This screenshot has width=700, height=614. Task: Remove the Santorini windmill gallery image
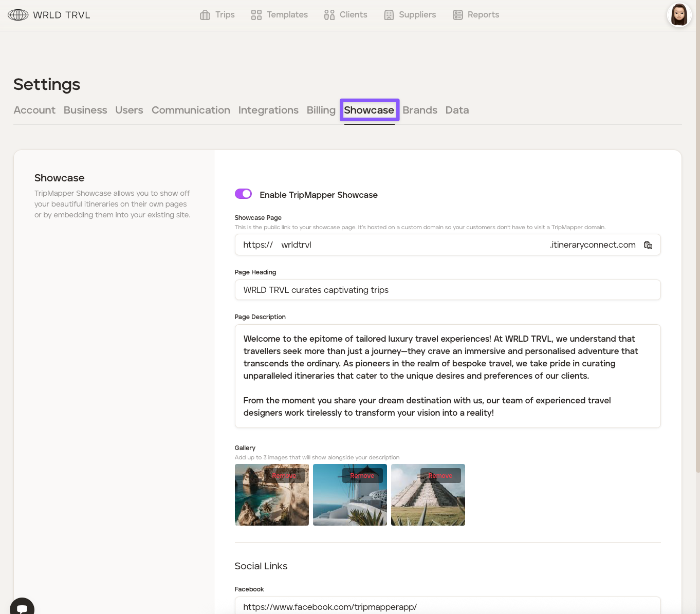point(362,476)
